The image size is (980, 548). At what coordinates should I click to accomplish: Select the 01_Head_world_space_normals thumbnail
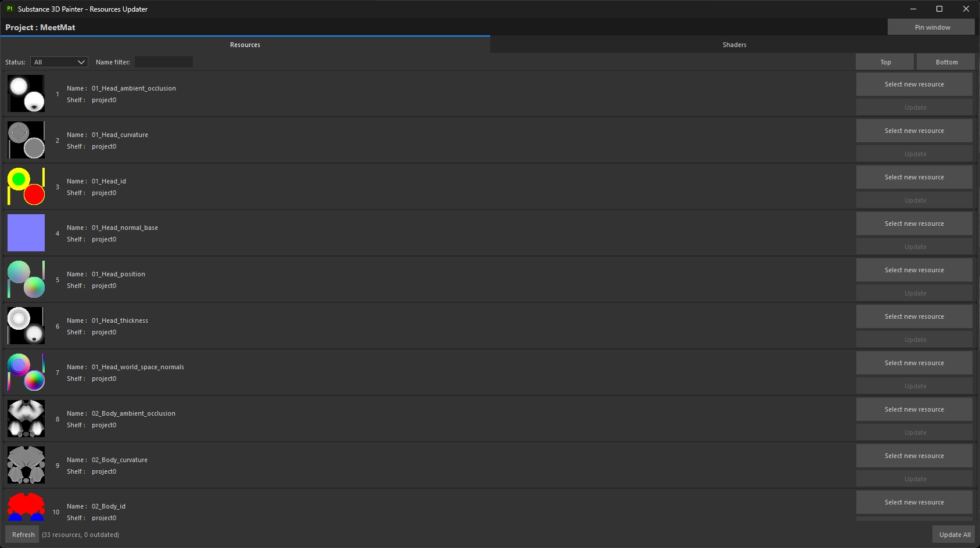(x=26, y=372)
